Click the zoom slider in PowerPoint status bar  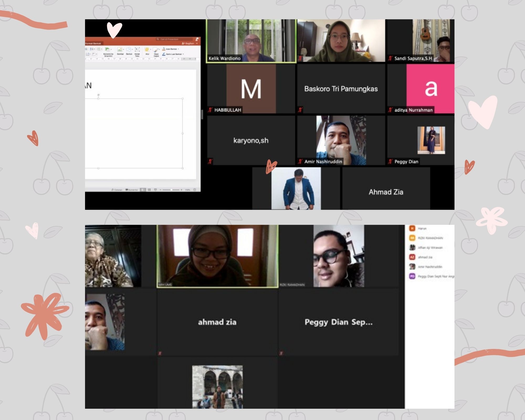(171, 190)
